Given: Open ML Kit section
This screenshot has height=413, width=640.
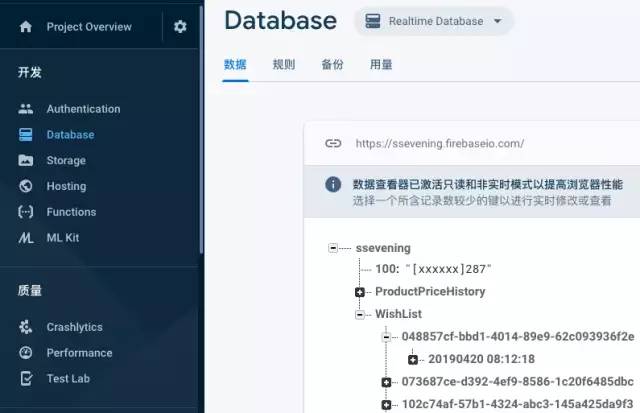Looking at the screenshot, I should point(63,238).
